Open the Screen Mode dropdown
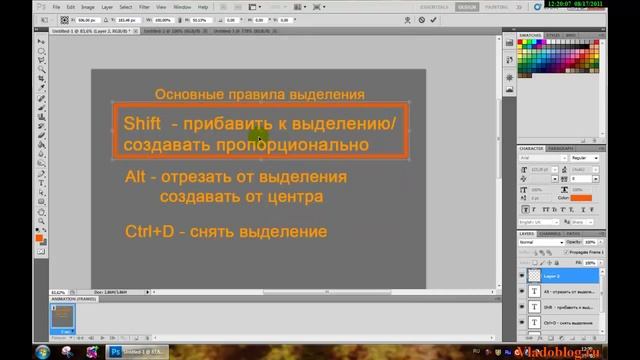 coord(319,7)
